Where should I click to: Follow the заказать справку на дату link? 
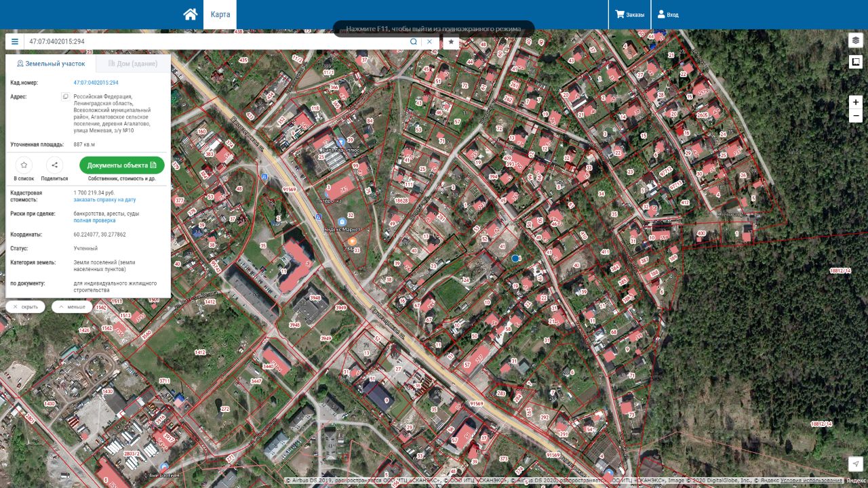pos(104,200)
